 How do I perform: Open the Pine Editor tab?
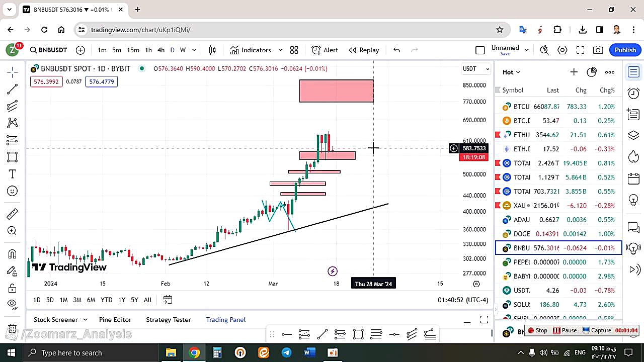click(x=115, y=319)
